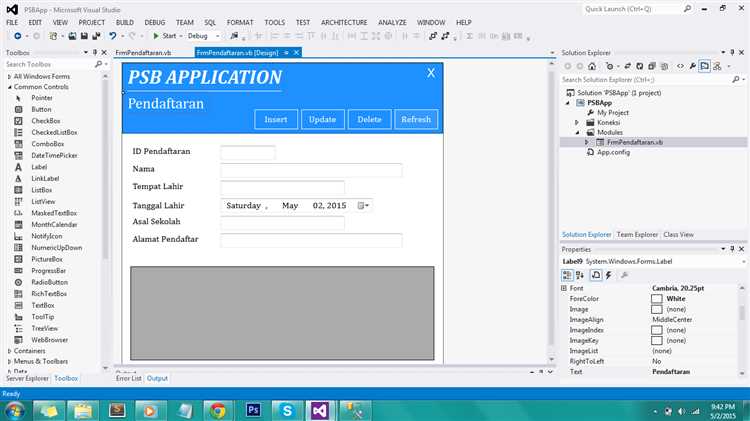The image size is (750, 421).
Task: Open the Server Explorer tab
Action: click(27, 378)
